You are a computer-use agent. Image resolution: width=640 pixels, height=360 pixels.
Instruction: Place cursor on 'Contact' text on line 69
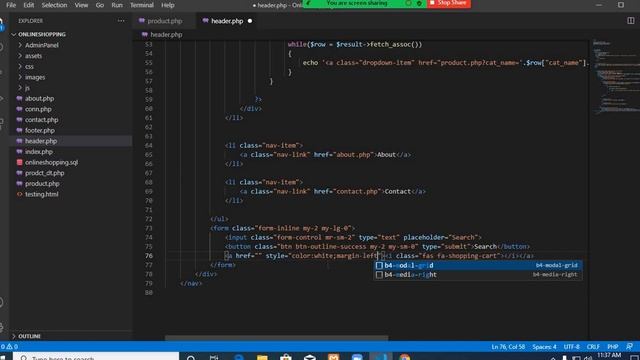pyautogui.click(x=398, y=191)
